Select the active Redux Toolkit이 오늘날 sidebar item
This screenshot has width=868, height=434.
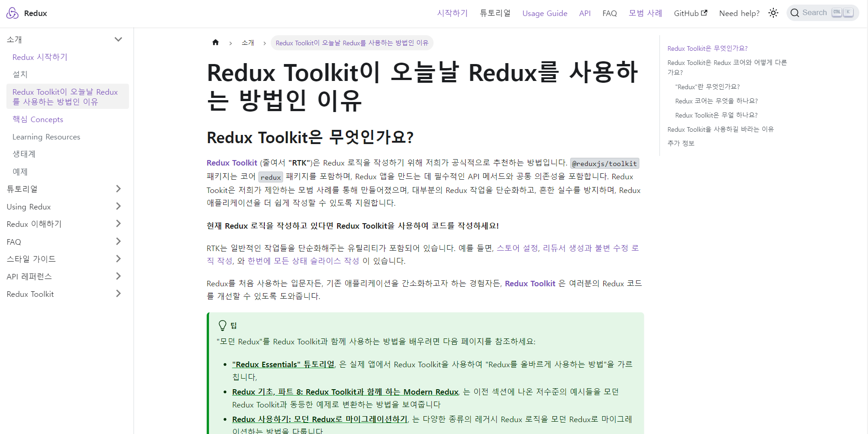click(68, 96)
